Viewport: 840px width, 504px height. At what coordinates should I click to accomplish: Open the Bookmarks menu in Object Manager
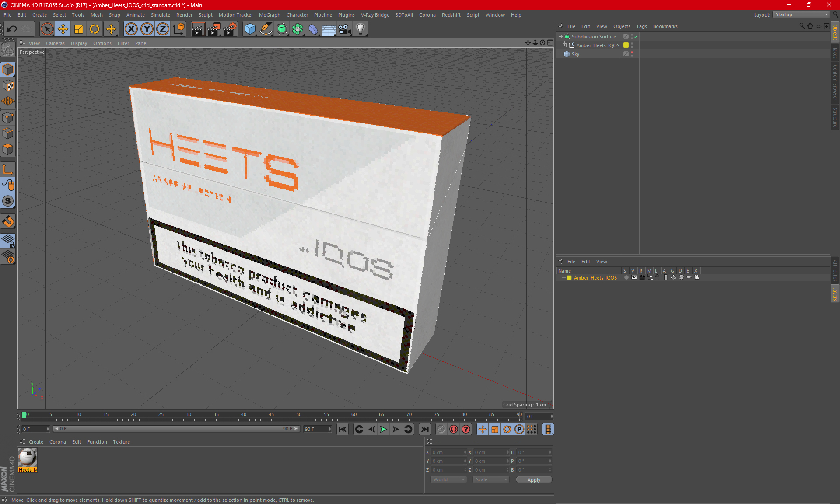coord(665,26)
